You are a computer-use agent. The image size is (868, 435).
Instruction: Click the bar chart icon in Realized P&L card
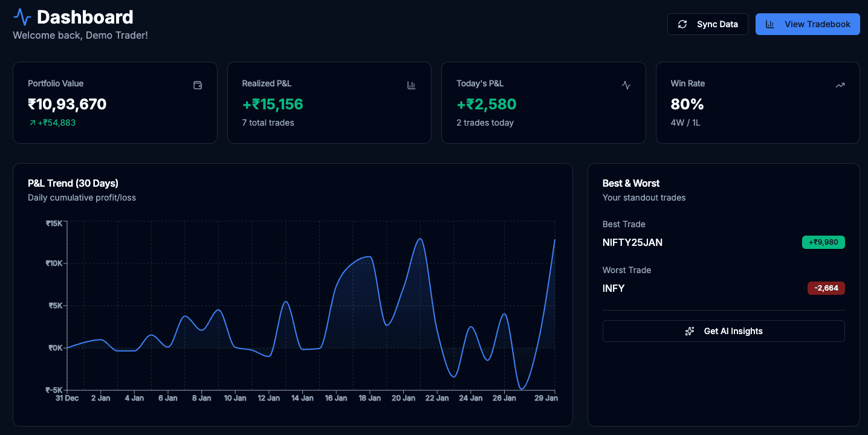pos(412,85)
